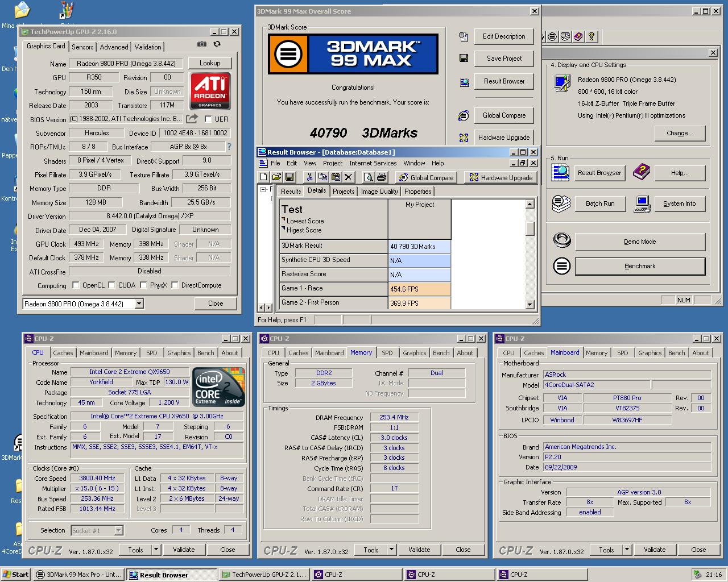This screenshot has height=582, width=728.
Task: Switch to the Properties tab in Result Browser
Action: pyautogui.click(x=418, y=192)
